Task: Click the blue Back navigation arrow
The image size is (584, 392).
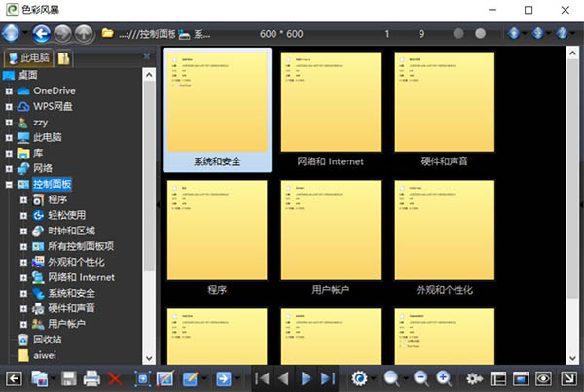Action: tap(41, 34)
